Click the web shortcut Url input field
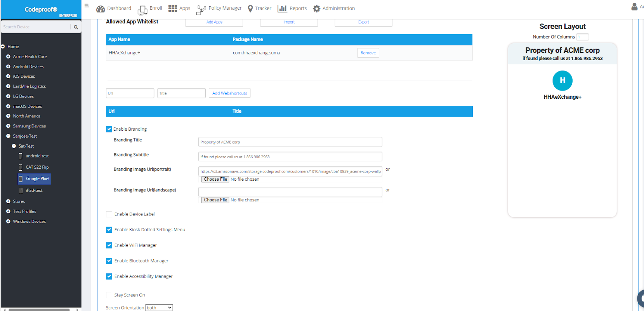This screenshot has width=644, height=311. pyautogui.click(x=130, y=93)
